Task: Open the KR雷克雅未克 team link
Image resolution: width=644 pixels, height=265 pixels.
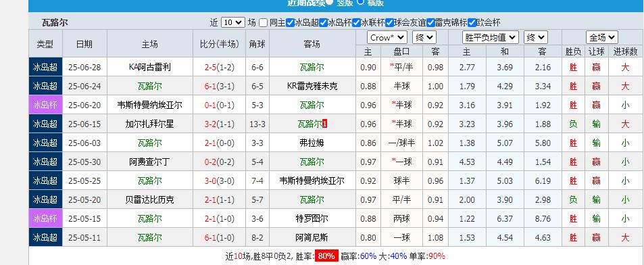Action: [x=312, y=86]
